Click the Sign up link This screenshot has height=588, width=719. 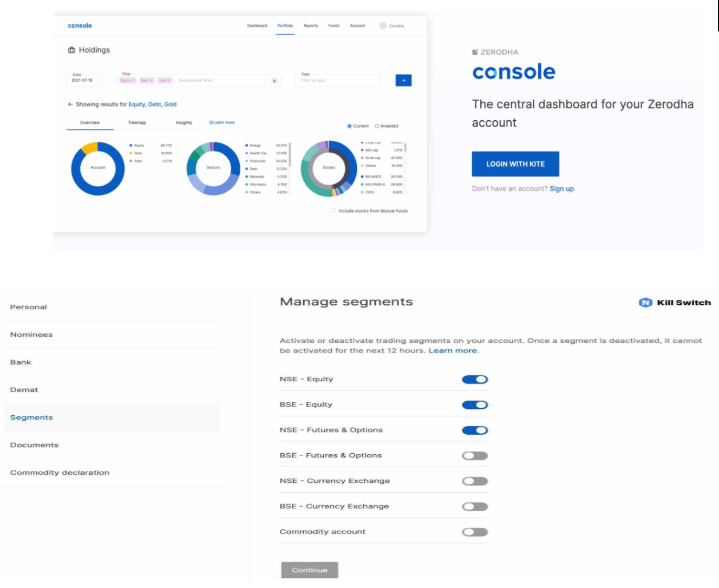click(561, 188)
